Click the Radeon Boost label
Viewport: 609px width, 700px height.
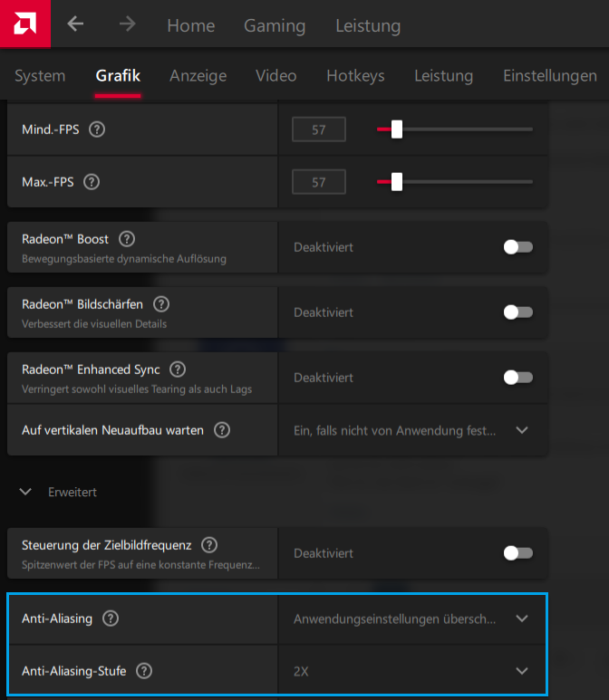(64, 239)
